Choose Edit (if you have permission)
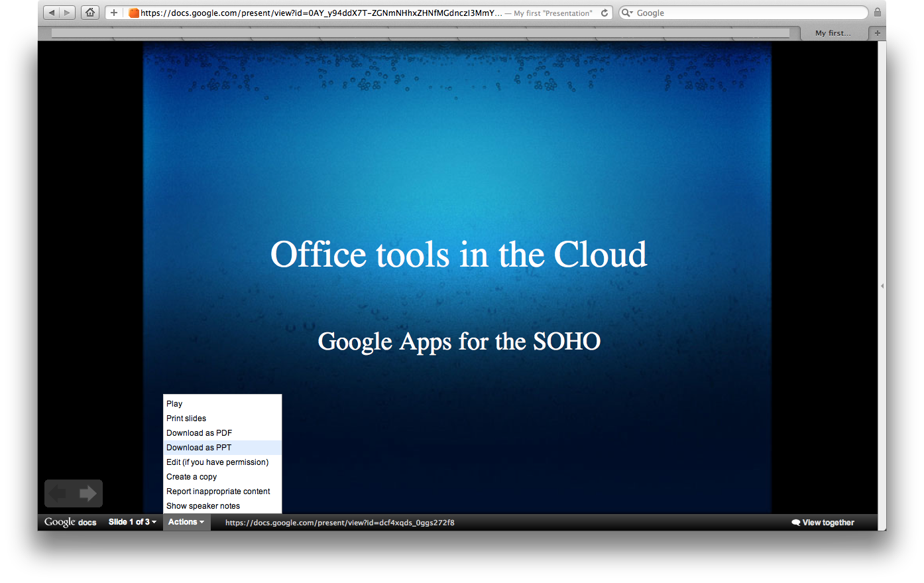The image size is (924, 583). (222, 462)
